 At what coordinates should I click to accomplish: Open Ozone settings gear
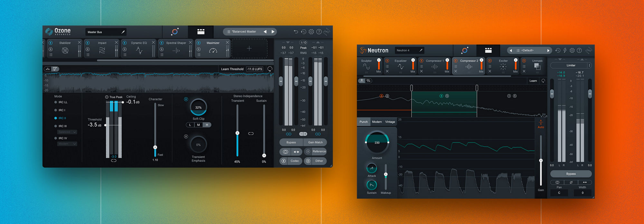(311, 32)
